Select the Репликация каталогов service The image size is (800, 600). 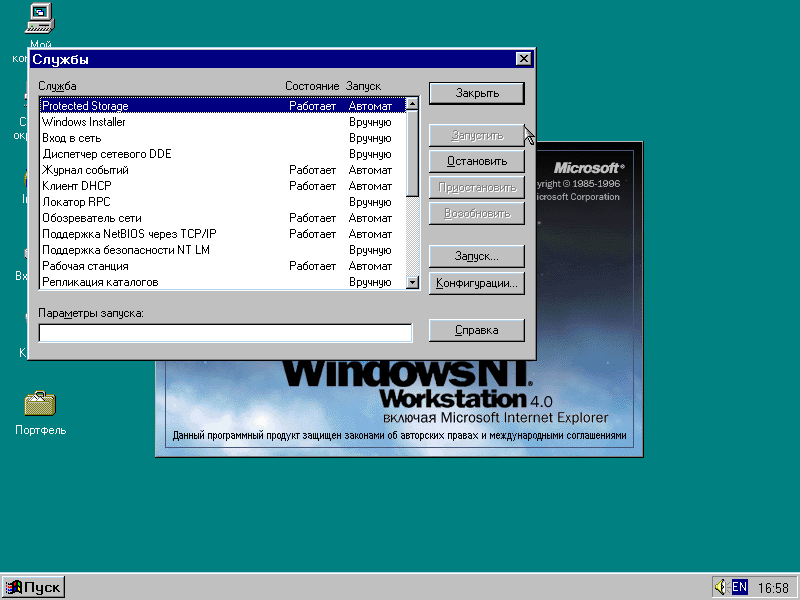click(x=222, y=282)
